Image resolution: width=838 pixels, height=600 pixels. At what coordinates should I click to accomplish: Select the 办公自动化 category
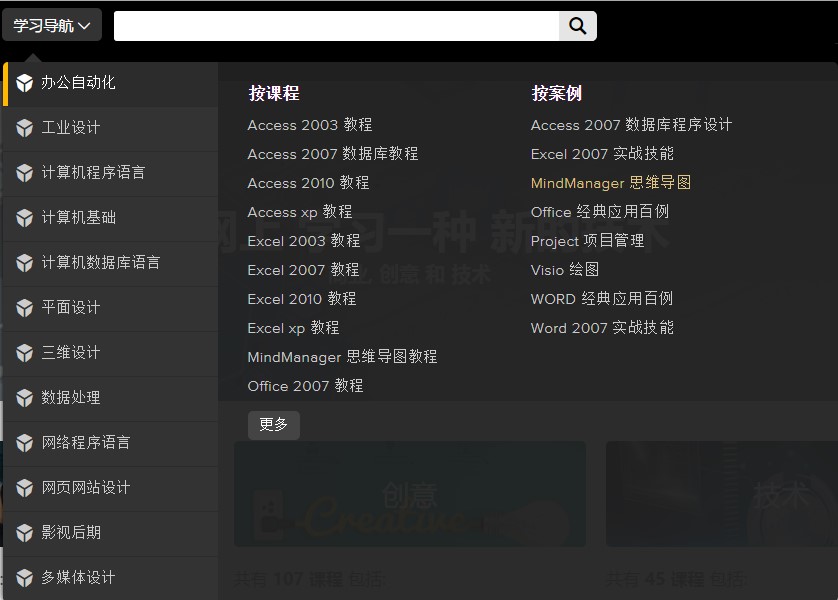[111, 83]
